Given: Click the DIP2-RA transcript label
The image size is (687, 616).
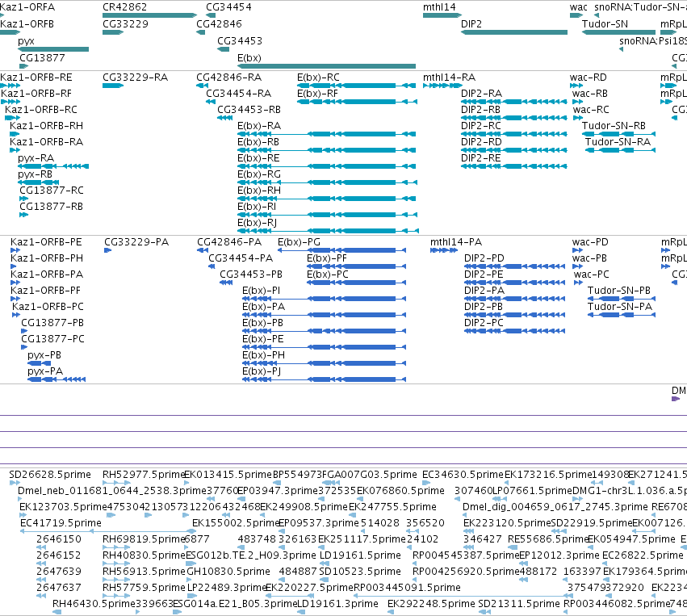Looking at the screenshot, I should [481, 94].
